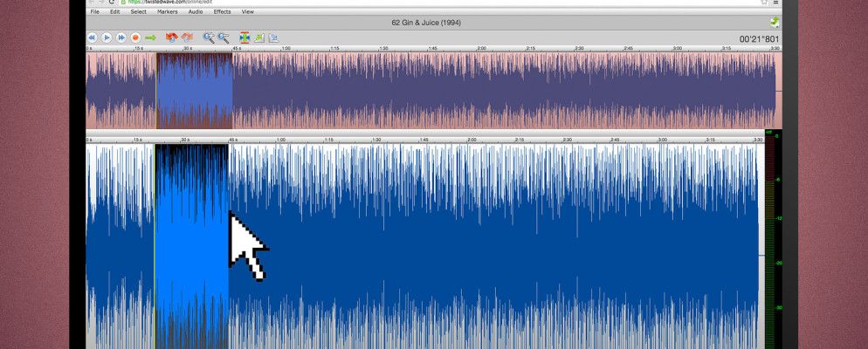Click the bright blue selected waveform region
The height and width of the screenshot is (349, 868).
[191, 246]
